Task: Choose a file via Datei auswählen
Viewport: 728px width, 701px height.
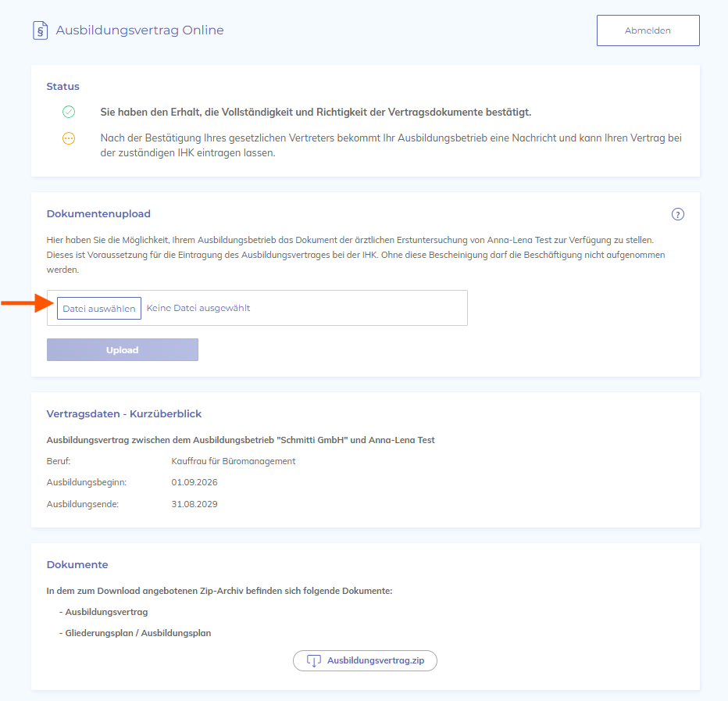Action: (x=99, y=309)
